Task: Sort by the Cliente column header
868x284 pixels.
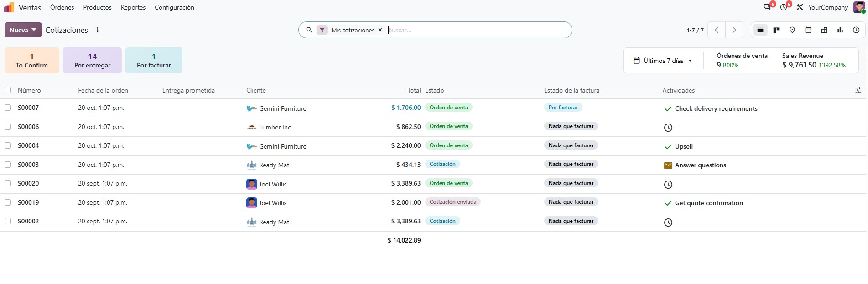Action: [x=256, y=90]
